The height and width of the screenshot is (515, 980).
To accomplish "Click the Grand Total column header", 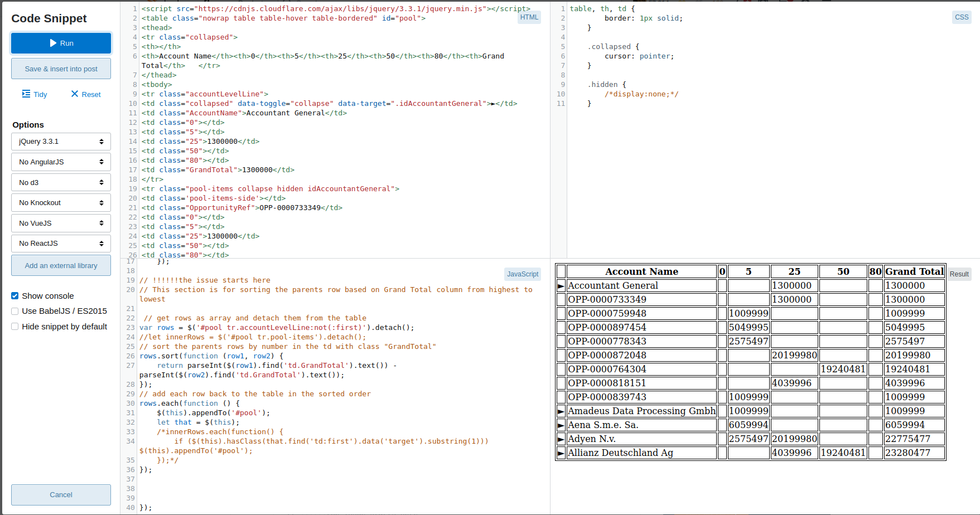I will (914, 271).
